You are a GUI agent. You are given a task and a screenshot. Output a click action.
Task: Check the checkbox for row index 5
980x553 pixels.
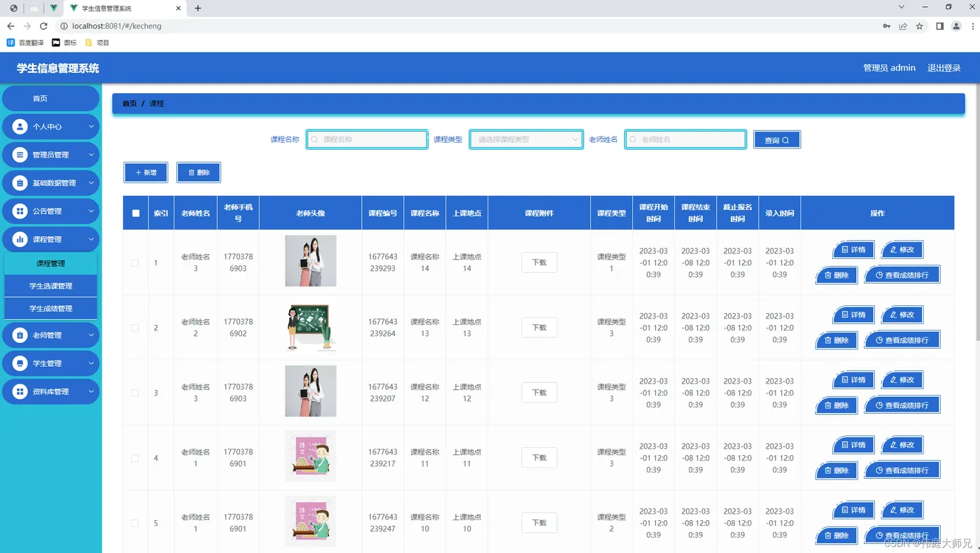[135, 524]
